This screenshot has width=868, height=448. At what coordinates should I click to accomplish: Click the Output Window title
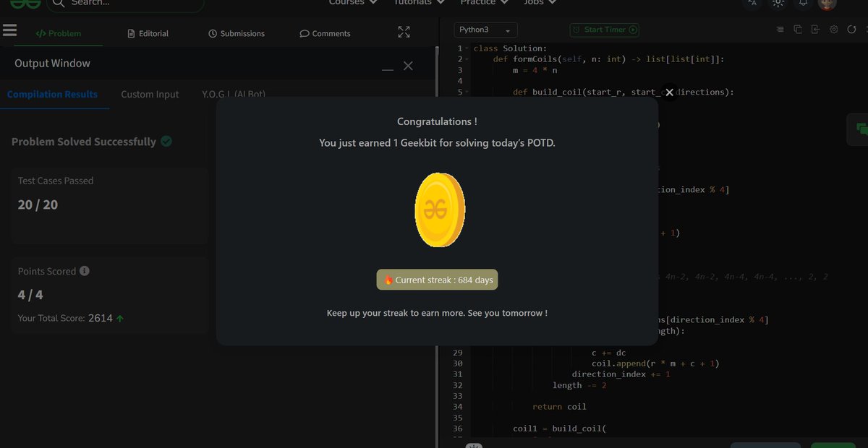click(52, 64)
